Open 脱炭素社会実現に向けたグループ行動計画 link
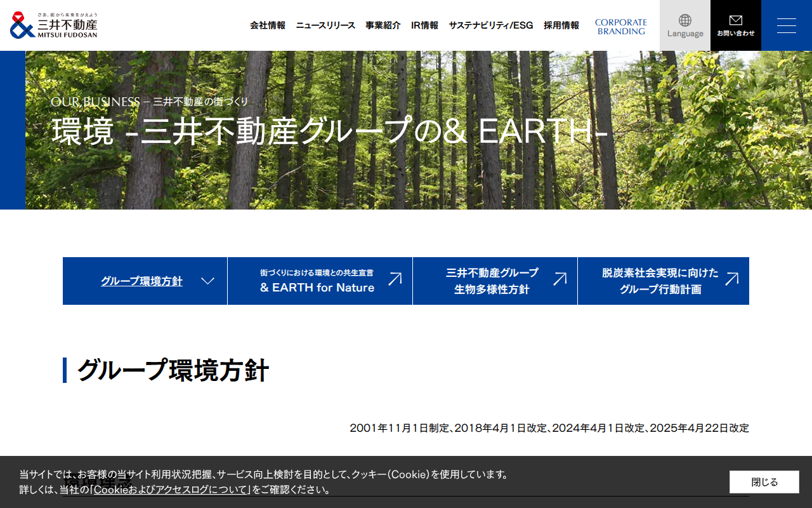This screenshot has width=812, height=508. tap(664, 281)
